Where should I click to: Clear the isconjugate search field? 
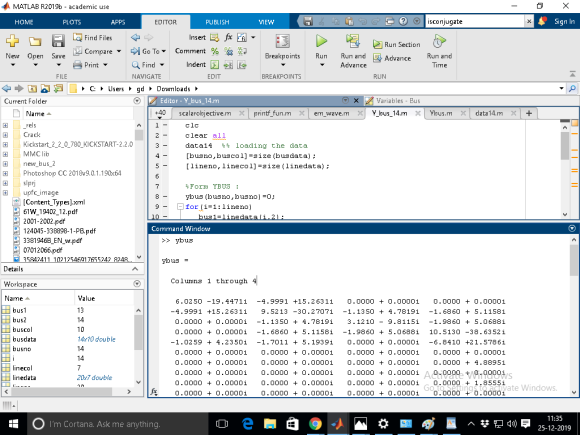[x=529, y=22]
